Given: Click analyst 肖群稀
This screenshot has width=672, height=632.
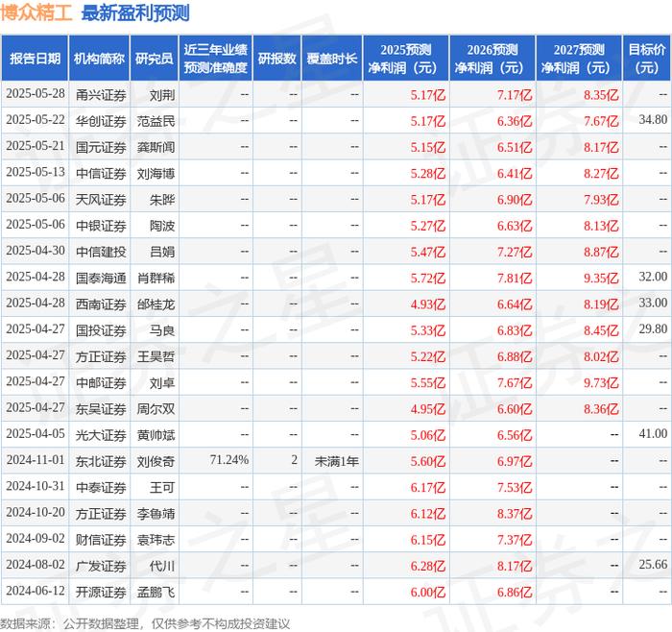Looking at the screenshot, I should pyautogui.click(x=156, y=278).
